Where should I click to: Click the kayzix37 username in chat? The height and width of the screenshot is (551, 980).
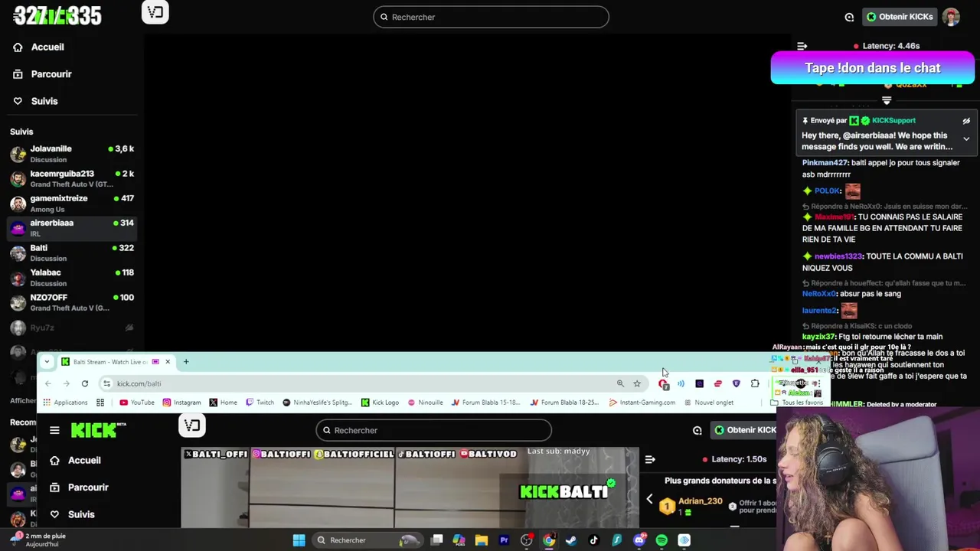[819, 337]
